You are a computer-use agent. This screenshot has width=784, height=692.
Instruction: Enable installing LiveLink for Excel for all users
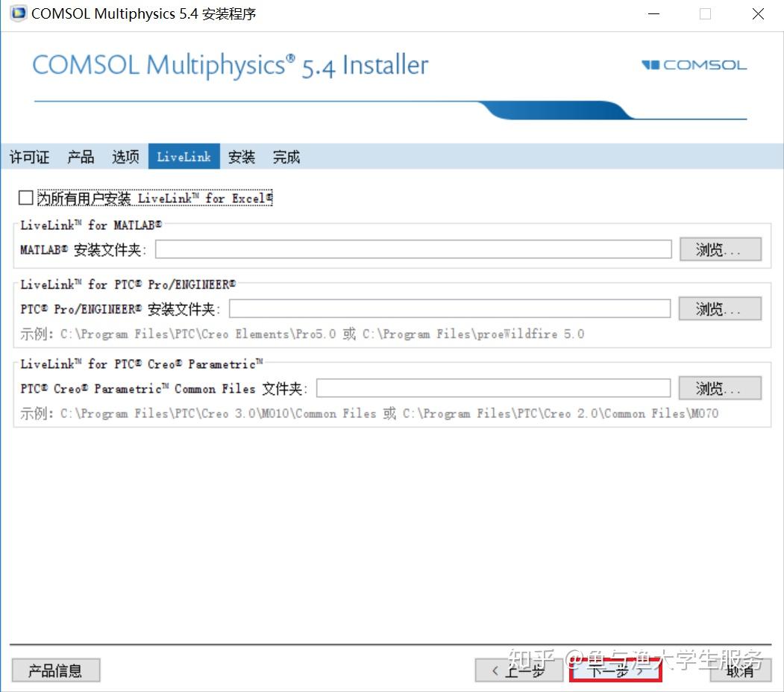pos(25,197)
